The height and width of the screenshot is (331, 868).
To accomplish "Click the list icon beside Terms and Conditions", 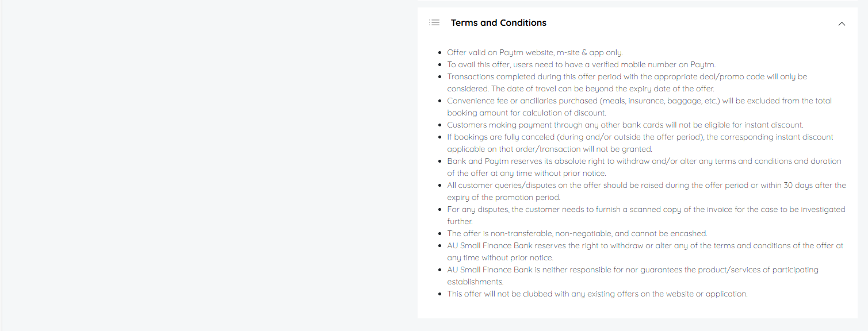I will 434,23.
